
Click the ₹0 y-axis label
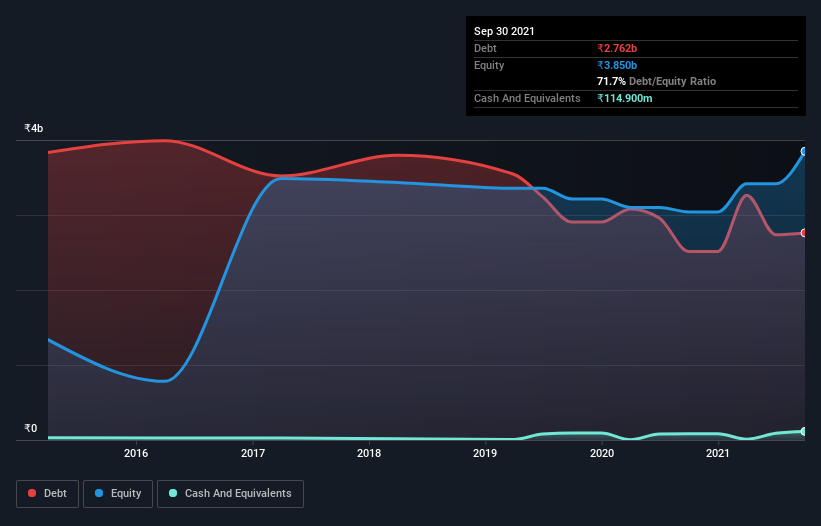point(31,428)
